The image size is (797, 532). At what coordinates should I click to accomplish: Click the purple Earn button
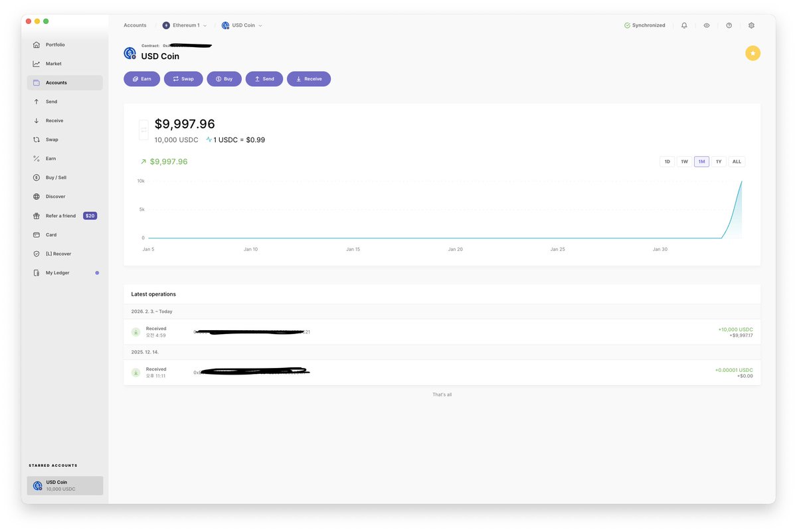[x=142, y=79]
